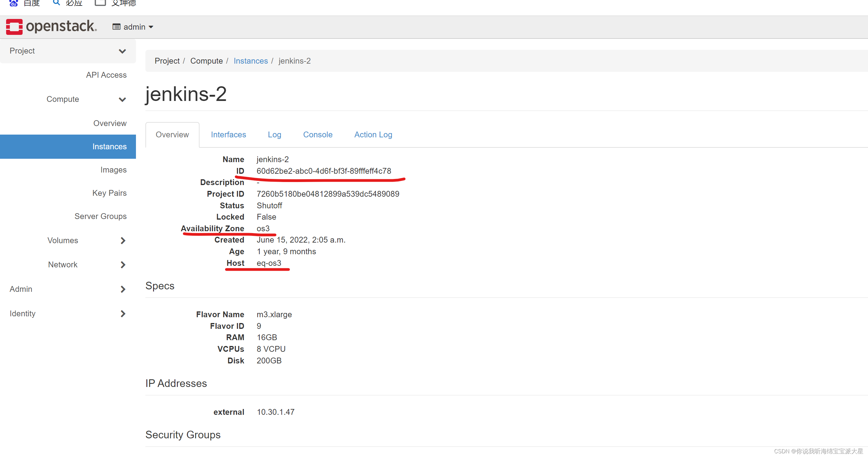Open Server Groups page

[101, 216]
